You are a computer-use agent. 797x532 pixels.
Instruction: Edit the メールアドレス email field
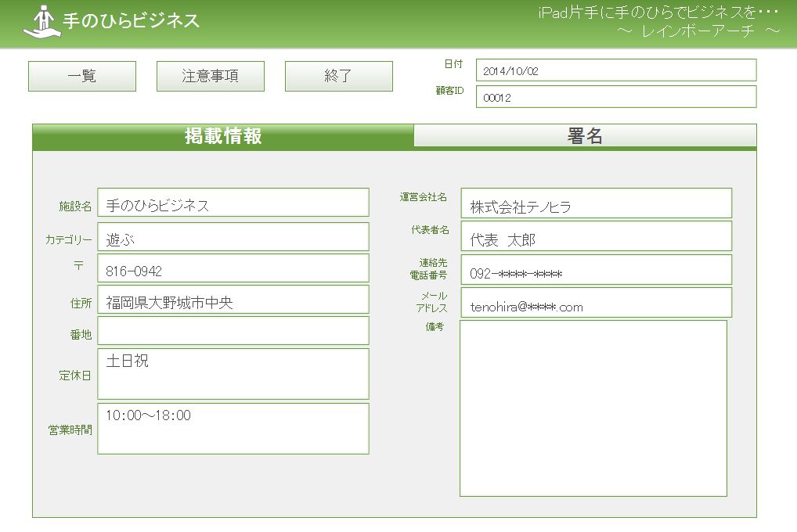597,303
